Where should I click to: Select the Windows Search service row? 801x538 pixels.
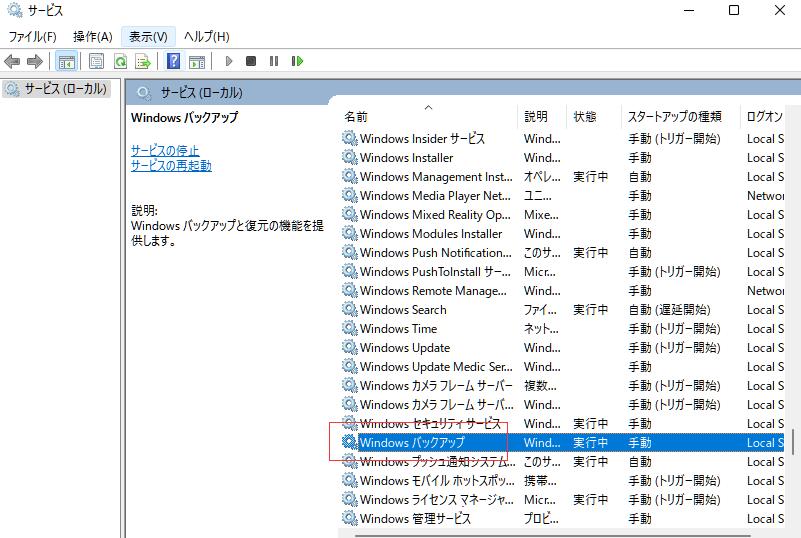[562, 310]
